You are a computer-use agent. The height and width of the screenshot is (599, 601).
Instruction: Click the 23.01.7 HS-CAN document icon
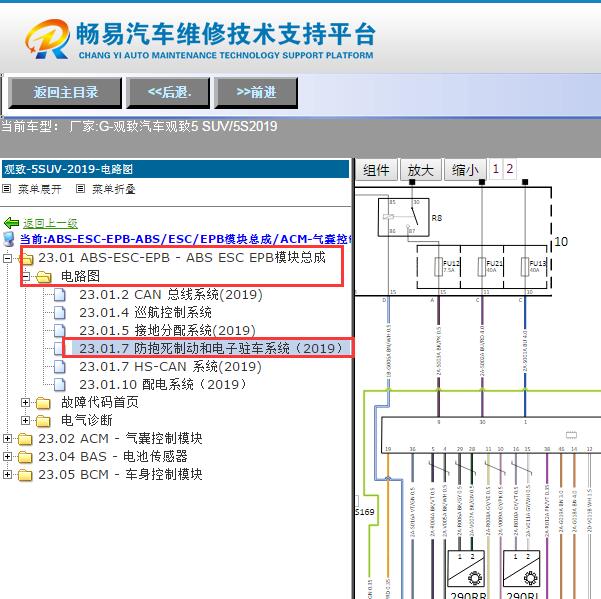point(59,367)
